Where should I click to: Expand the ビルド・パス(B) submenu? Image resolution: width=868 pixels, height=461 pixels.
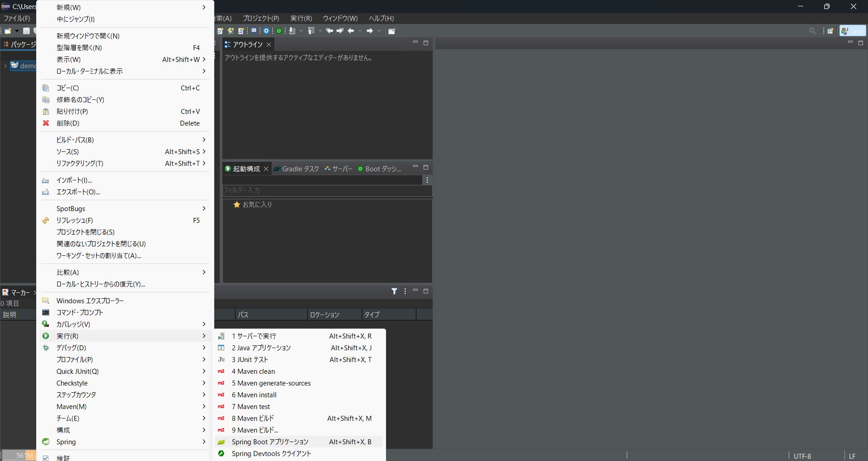125,140
